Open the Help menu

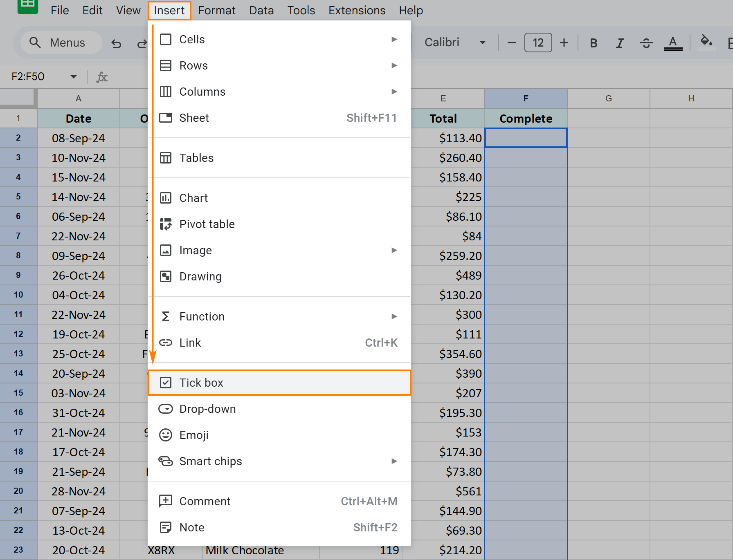click(x=411, y=10)
